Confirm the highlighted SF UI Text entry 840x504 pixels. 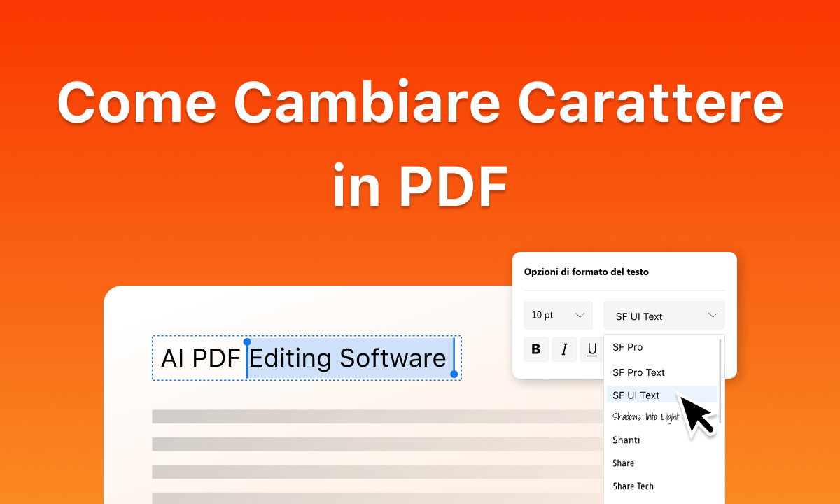tap(636, 395)
